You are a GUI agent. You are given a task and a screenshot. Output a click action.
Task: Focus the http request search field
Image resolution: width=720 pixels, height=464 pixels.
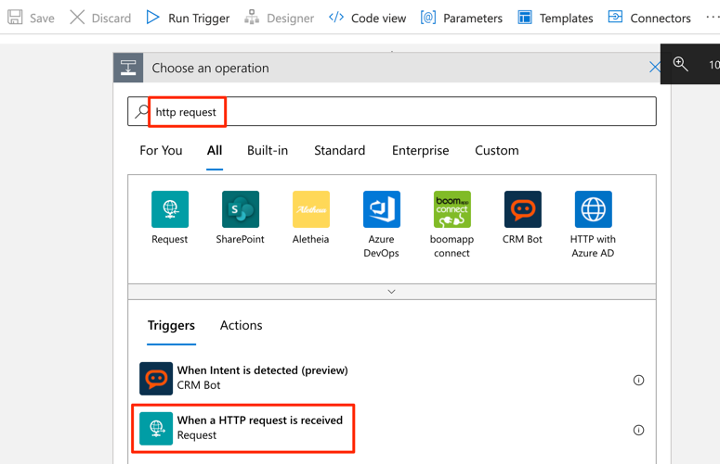coord(392,111)
